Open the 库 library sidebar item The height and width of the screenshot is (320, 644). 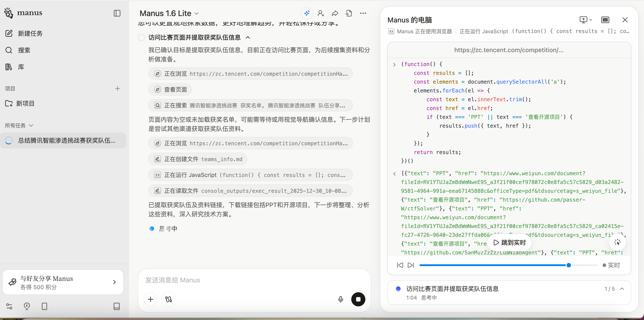pos(21,67)
